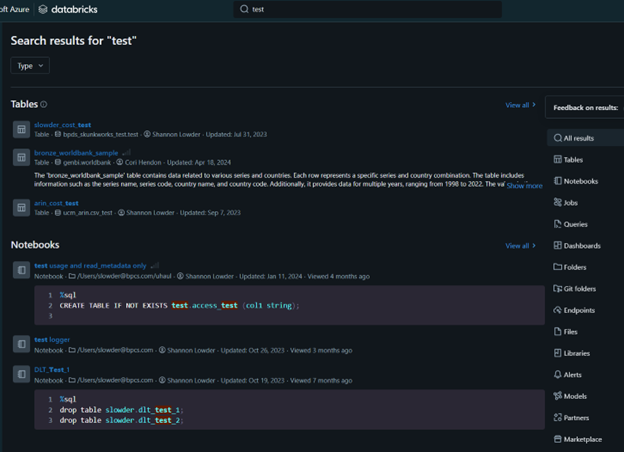The width and height of the screenshot is (624, 452).
Task: Open View all for Tables section
Action: coord(521,105)
